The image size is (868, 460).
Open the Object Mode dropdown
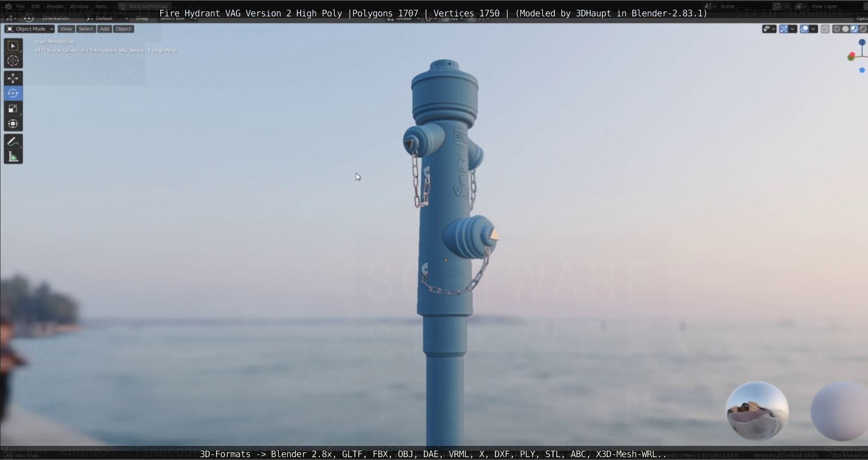29,29
